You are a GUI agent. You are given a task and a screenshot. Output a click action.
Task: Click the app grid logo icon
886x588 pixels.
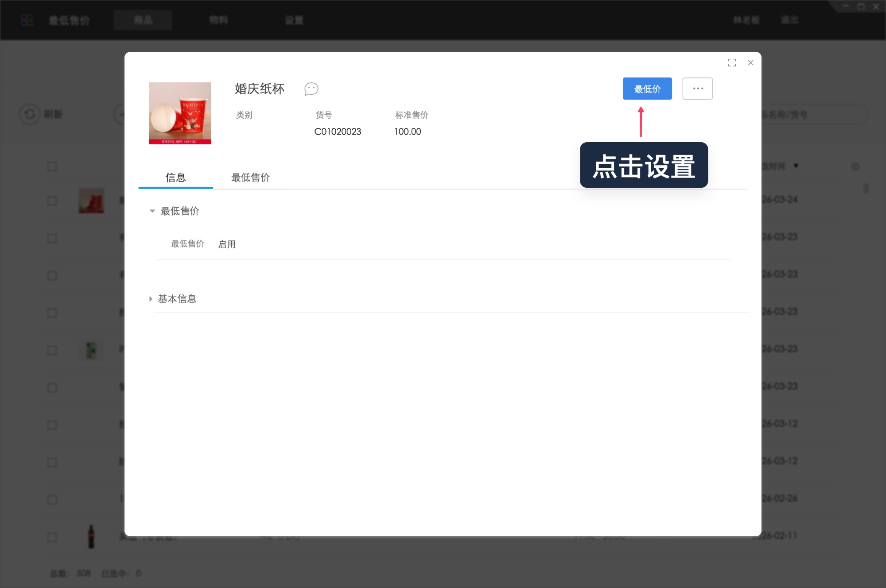[x=27, y=20]
